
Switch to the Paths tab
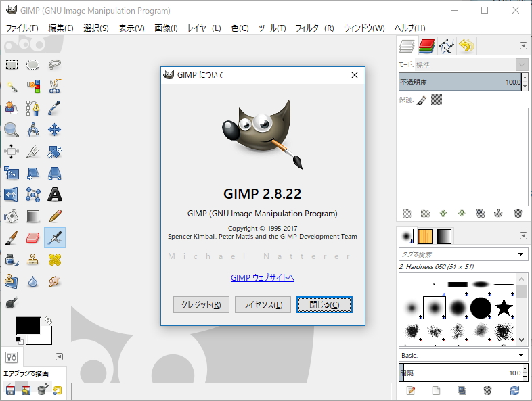(x=447, y=46)
